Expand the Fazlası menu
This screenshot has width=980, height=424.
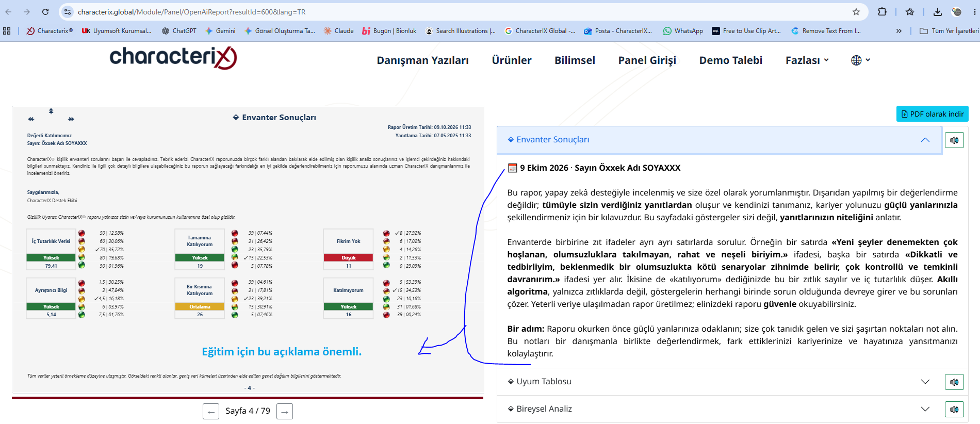click(x=807, y=60)
